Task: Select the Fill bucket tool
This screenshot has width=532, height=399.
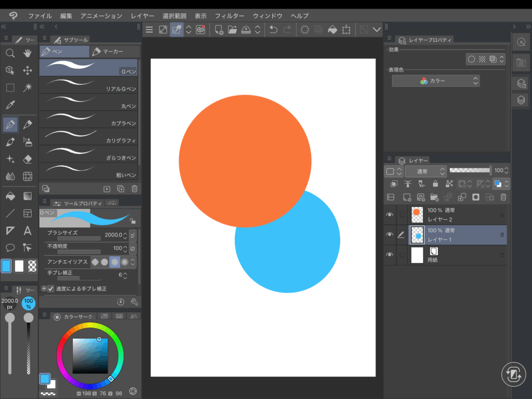Action: point(10,196)
